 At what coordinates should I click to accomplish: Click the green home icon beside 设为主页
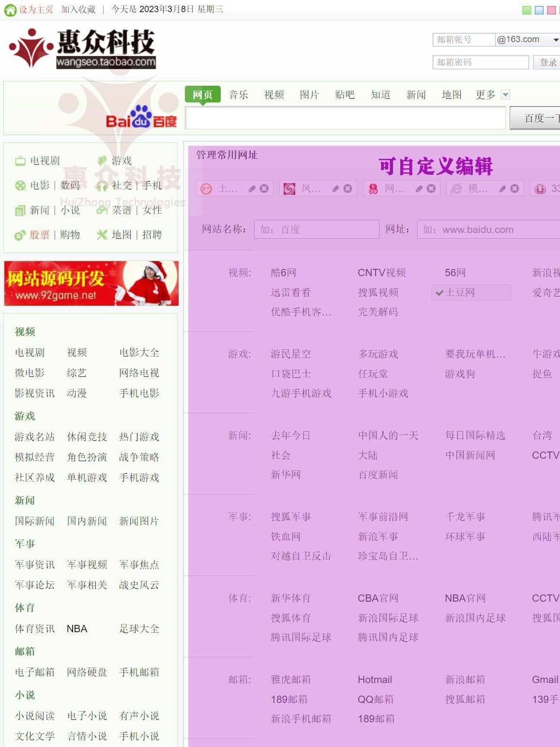10,10
